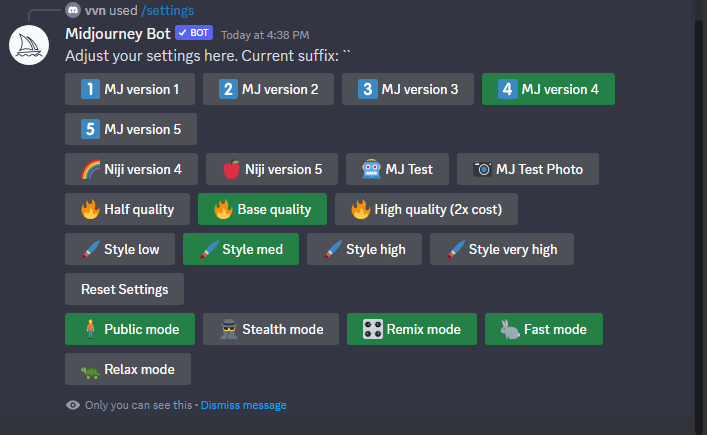707x435 pixels.
Task: Click the Midjourney Bot sailboat avatar
Action: [29, 45]
